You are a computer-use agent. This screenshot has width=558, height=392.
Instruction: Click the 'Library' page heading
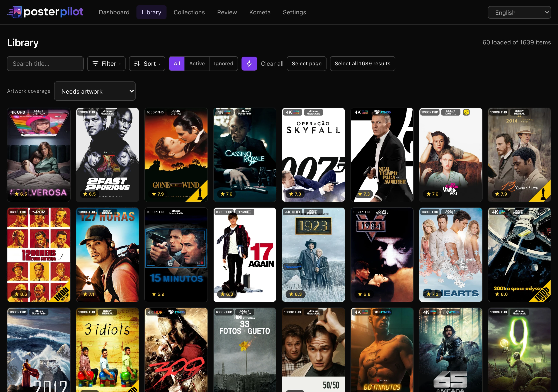23,42
